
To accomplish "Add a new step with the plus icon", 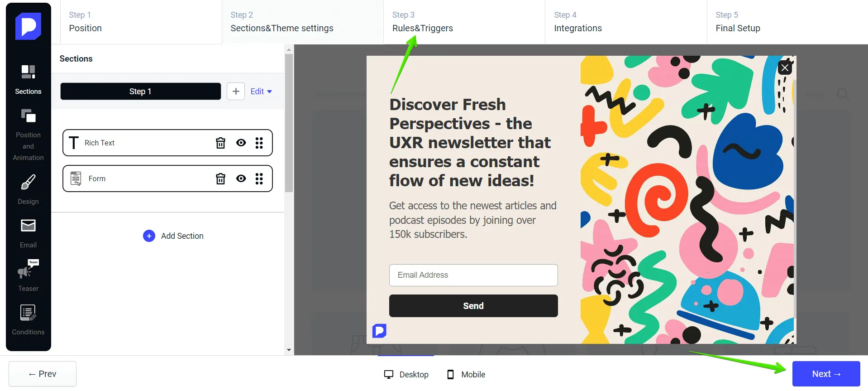I will (x=236, y=91).
